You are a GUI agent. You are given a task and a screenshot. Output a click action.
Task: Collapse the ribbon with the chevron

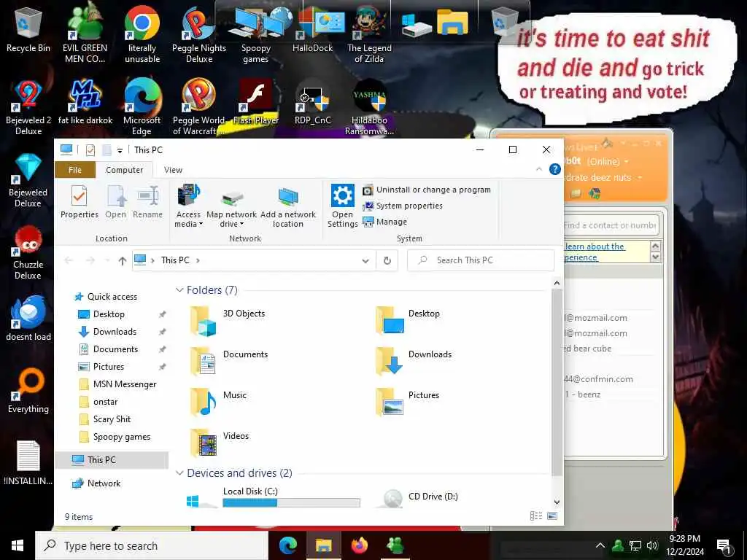pyautogui.click(x=539, y=169)
